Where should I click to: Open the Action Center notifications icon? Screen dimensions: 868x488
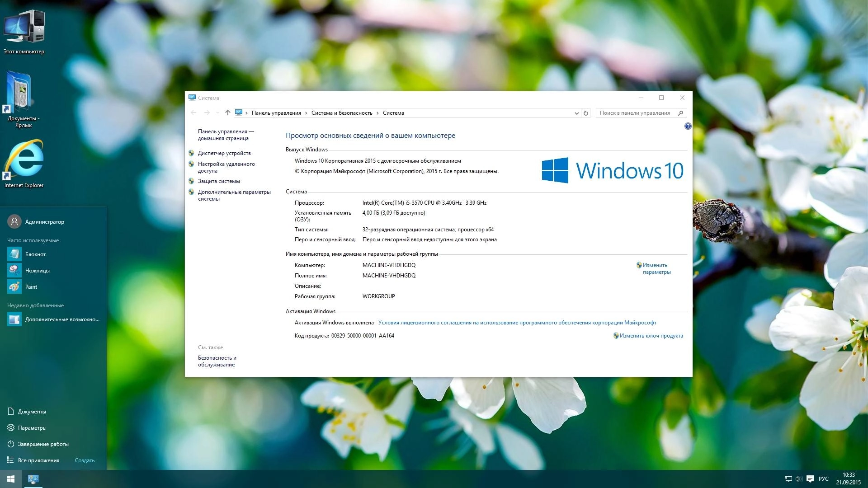(x=810, y=479)
